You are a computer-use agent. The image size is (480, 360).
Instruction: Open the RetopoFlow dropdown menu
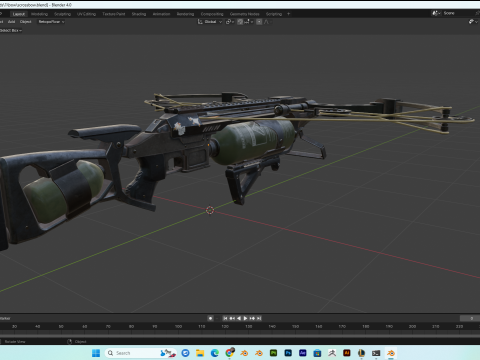(x=51, y=22)
